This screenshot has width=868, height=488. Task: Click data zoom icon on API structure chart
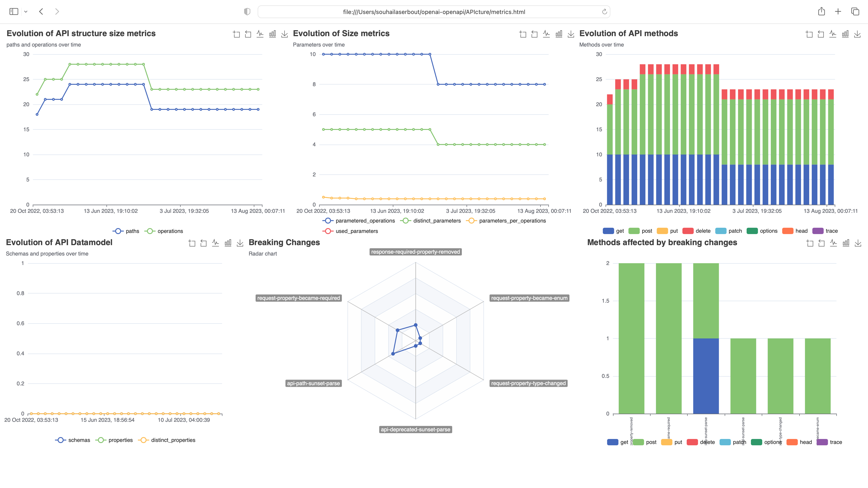pyautogui.click(x=236, y=34)
